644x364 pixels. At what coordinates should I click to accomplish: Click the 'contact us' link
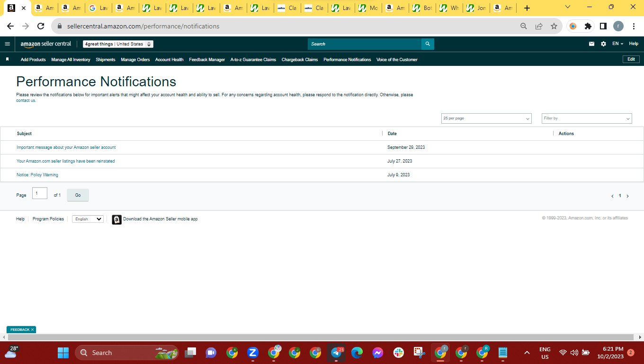pyautogui.click(x=26, y=100)
